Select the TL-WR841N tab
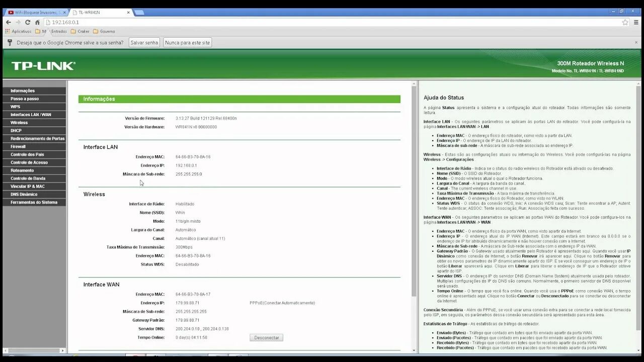 [x=100, y=12]
